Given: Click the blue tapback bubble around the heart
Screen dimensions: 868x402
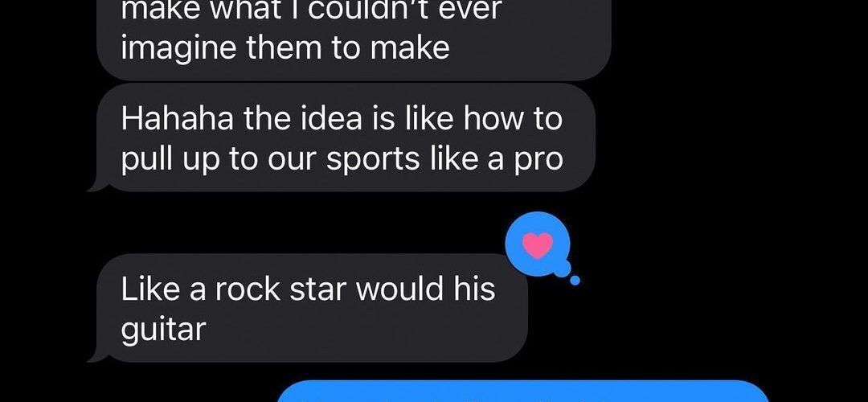Looking at the screenshot, I should [538, 244].
